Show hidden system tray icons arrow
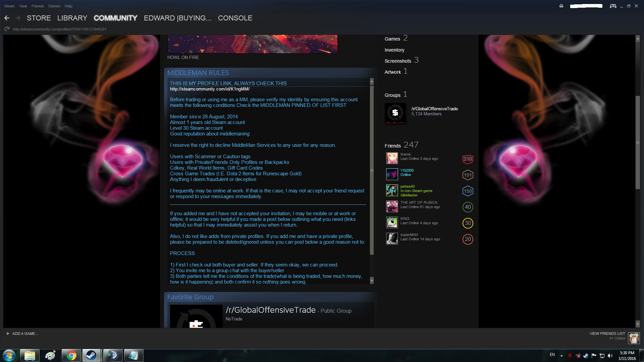This screenshot has width=644, height=362. coord(561,355)
